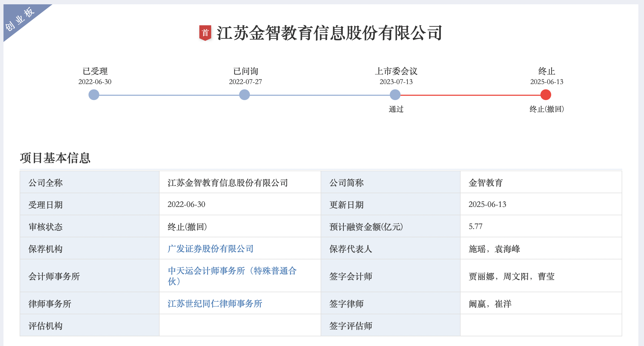Screen dimensions: 644x346
Task: Click the 评估机构 table label
Action: coord(45,326)
